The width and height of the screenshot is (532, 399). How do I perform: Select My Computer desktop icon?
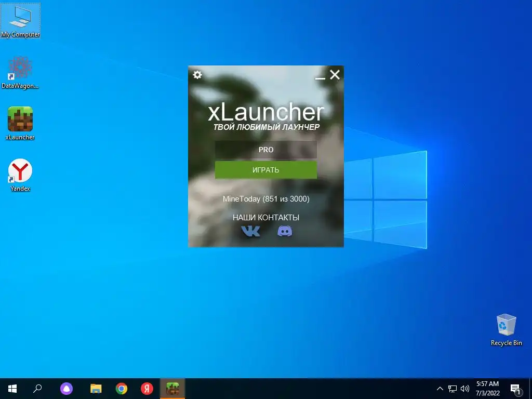point(20,21)
